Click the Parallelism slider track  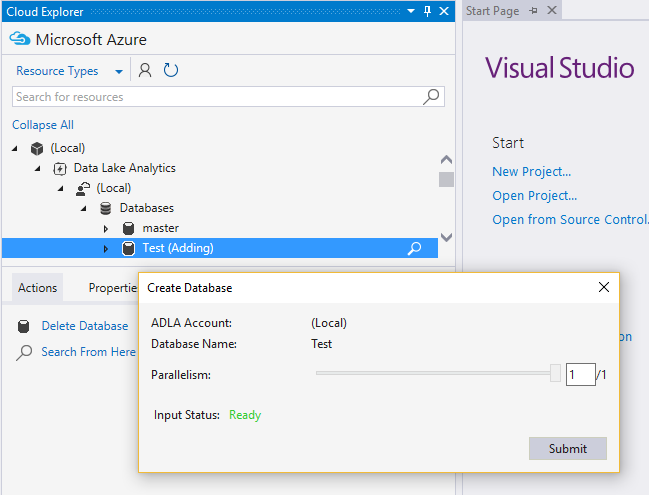433,373
